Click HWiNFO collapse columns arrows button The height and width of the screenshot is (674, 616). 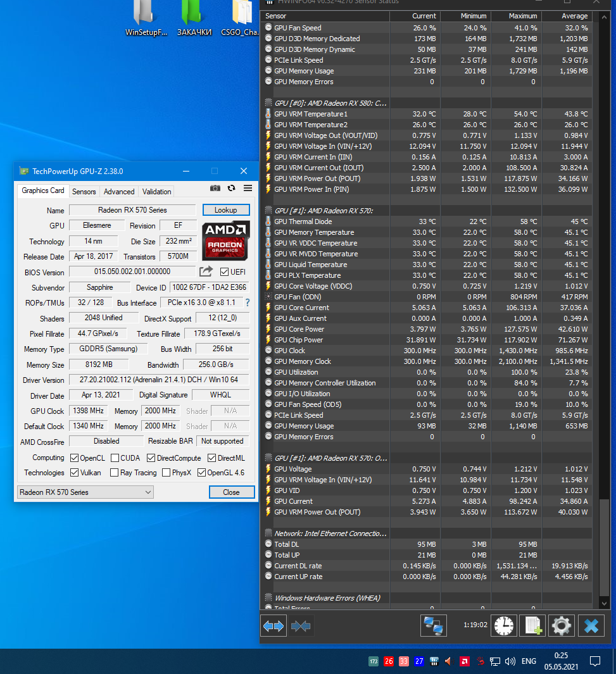pyautogui.click(x=301, y=626)
